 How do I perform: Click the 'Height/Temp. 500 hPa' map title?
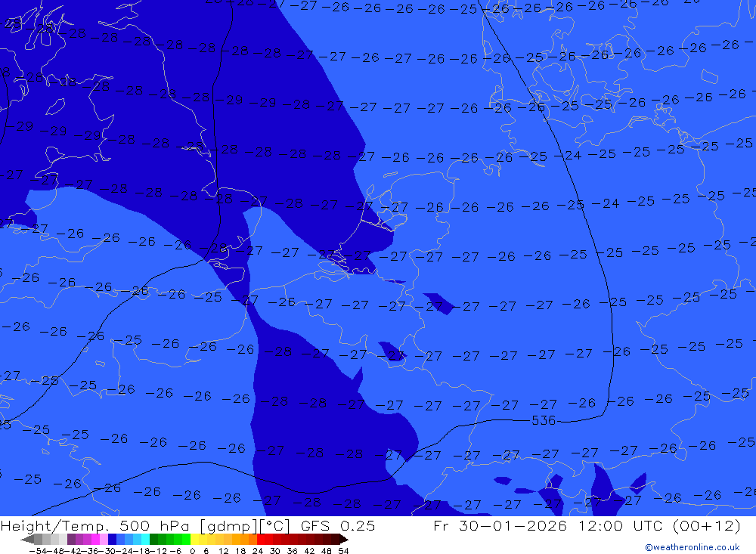click(97, 525)
